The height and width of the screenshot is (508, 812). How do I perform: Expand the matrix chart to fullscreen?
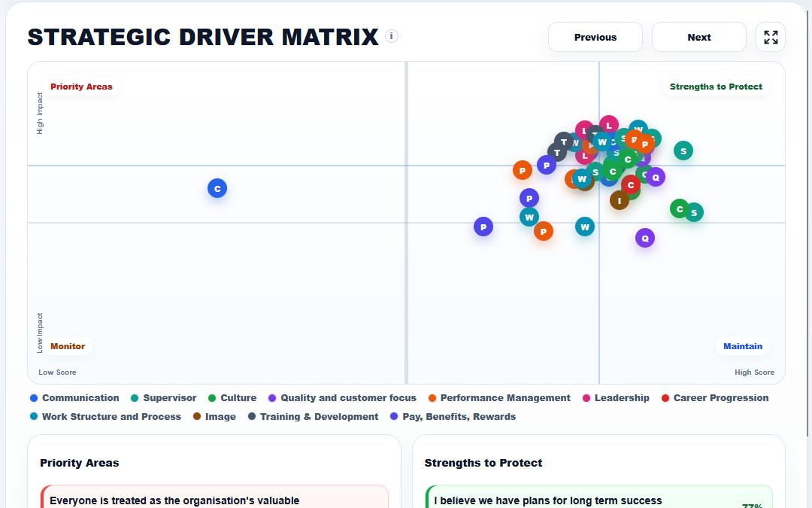[x=771, y=38]
